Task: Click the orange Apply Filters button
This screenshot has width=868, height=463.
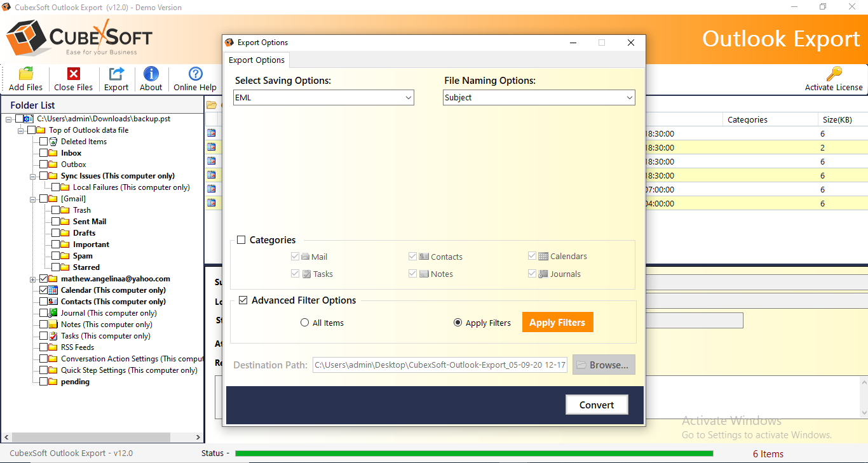Action: 558,322
